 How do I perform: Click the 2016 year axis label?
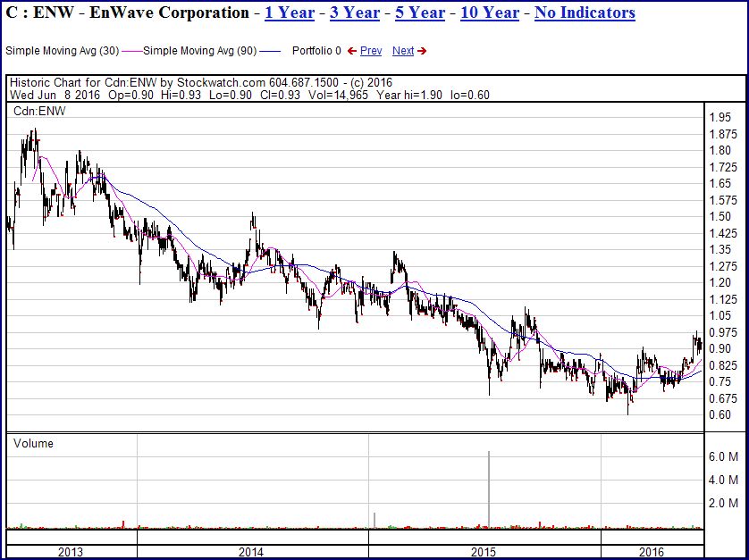652,552
